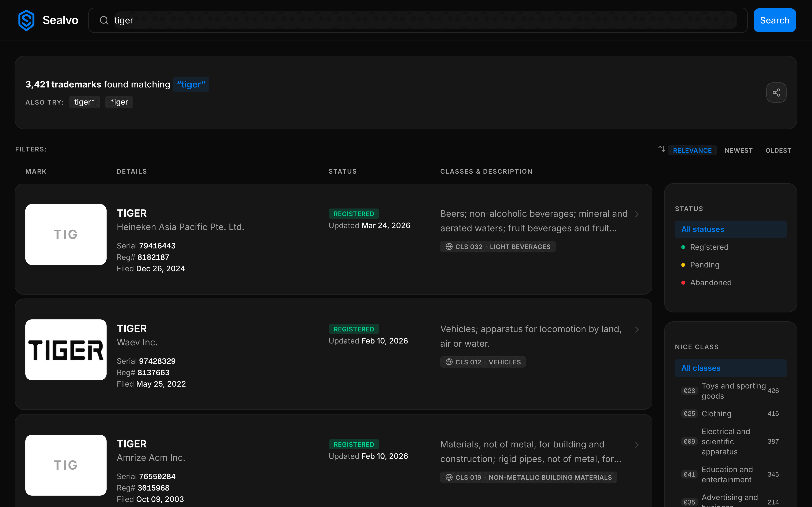Select red Abandoned status dot
The height and width of the screenshot is (507, 812).
pos(683,283)
